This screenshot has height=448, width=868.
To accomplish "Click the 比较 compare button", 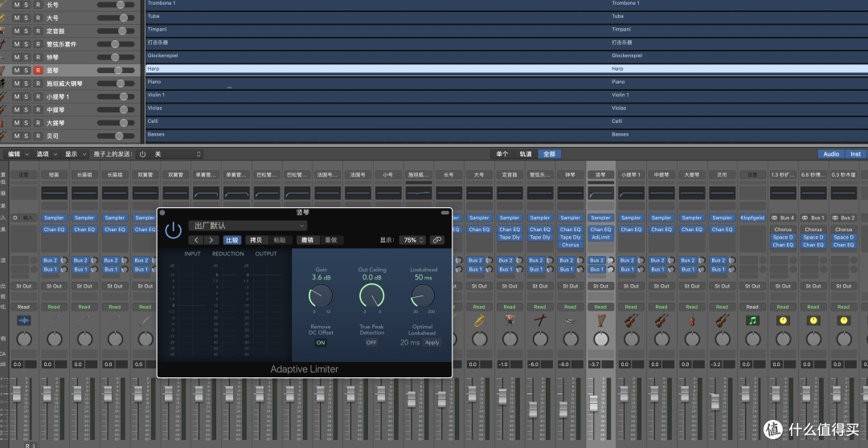I will coord(232,240).
